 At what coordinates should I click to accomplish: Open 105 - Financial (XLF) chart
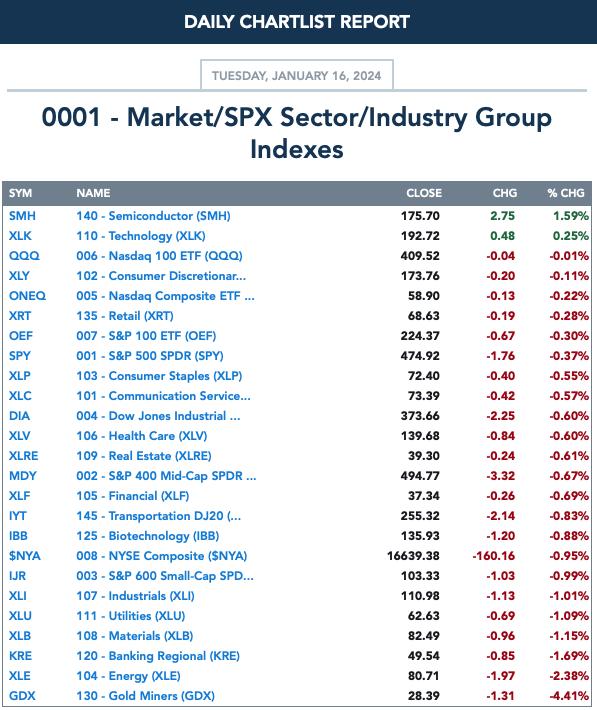[132, 496]
